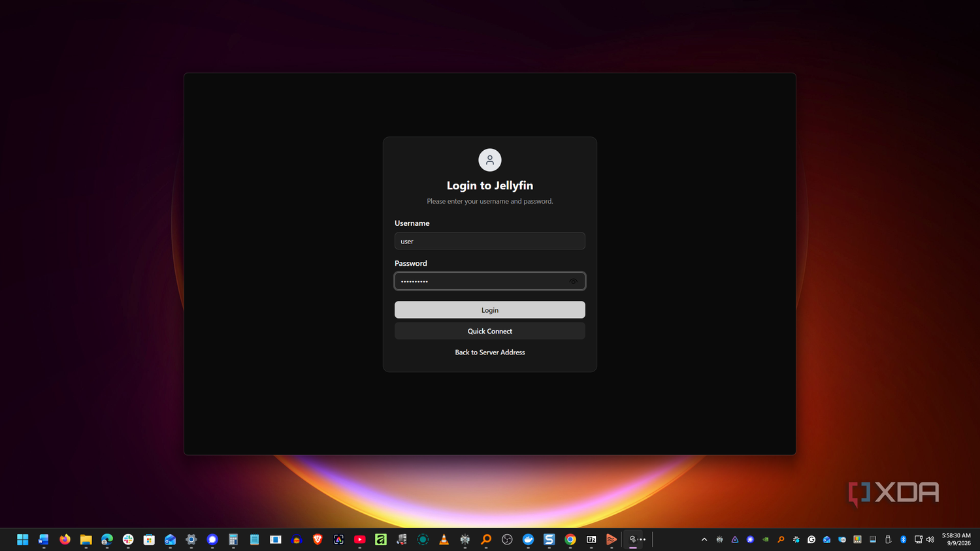This screenshot has height=551, width=980.
Task: Launch Snagit from the taskbar
Action: [549, 539]
